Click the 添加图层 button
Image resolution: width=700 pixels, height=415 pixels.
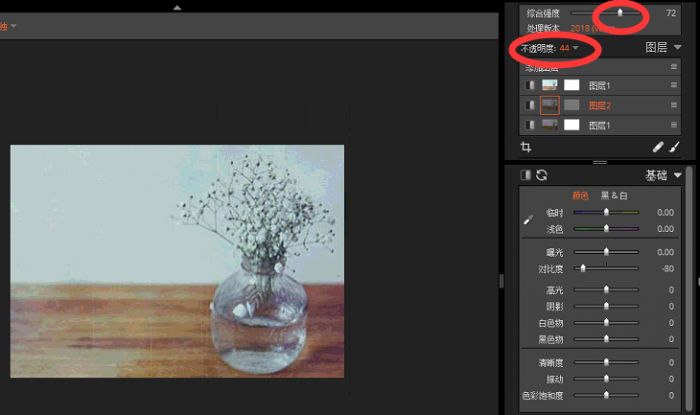(x=546, y=68)
